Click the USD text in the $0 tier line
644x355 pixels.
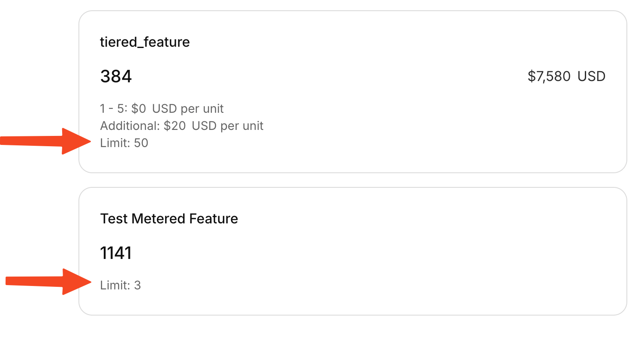(x=164, y=109)
